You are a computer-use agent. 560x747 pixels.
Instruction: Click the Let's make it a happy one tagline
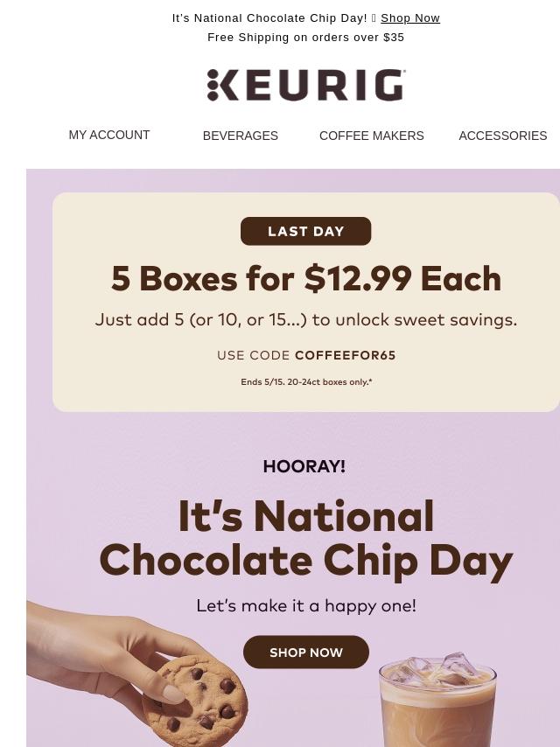(306, 605)
